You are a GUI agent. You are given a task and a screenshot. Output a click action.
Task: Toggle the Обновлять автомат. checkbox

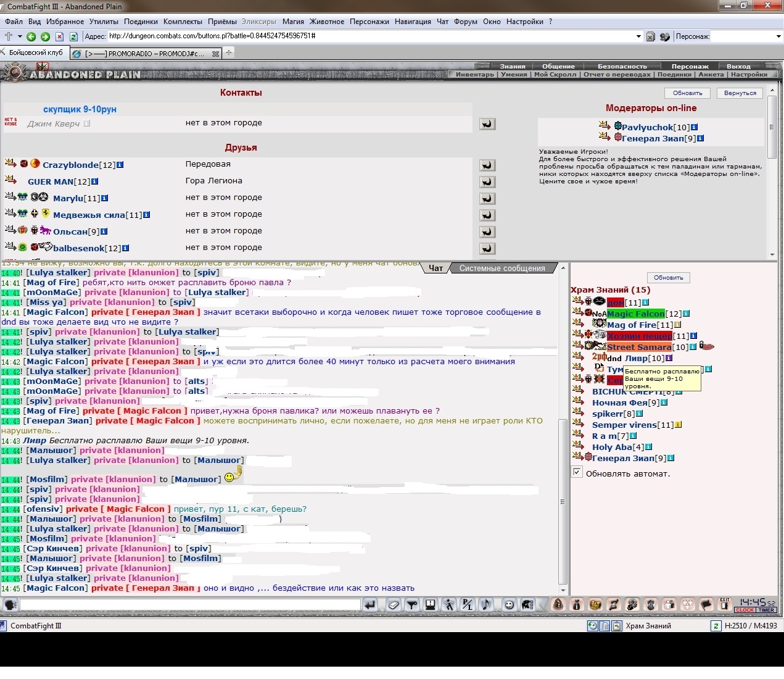[x=577, y=473]
